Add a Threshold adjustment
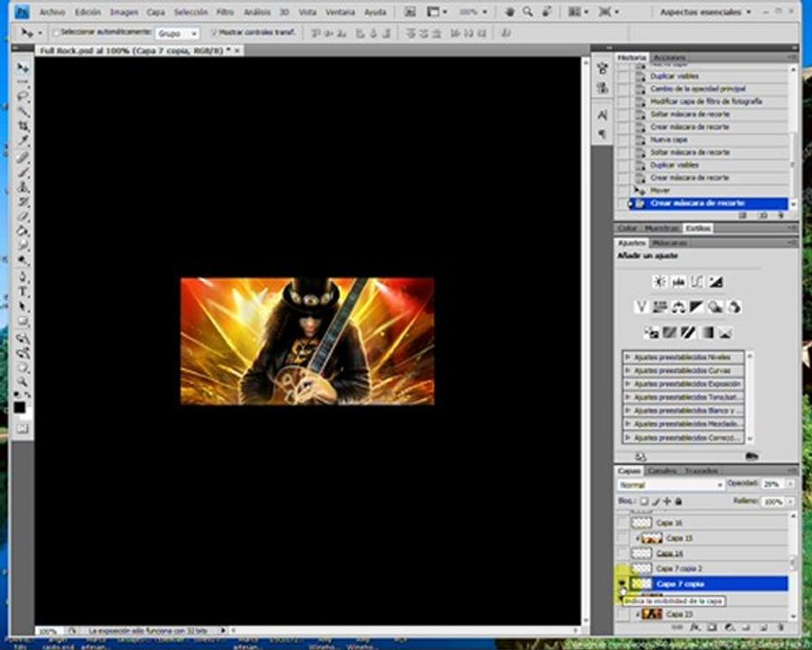Image resolution: width=812 pixels, height=650 pixels. pos(687,332)
